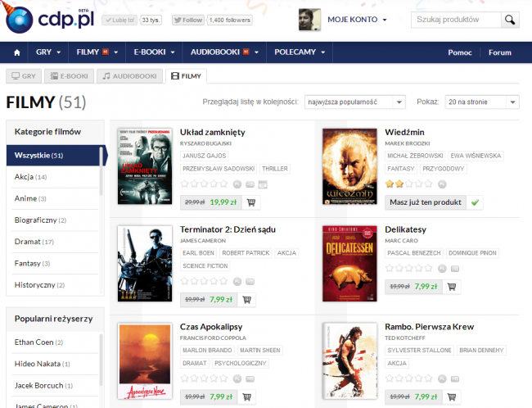This screenshot has height=408, width=532.
Task: Add Delikatesy to cart
Action: point(452,287)
